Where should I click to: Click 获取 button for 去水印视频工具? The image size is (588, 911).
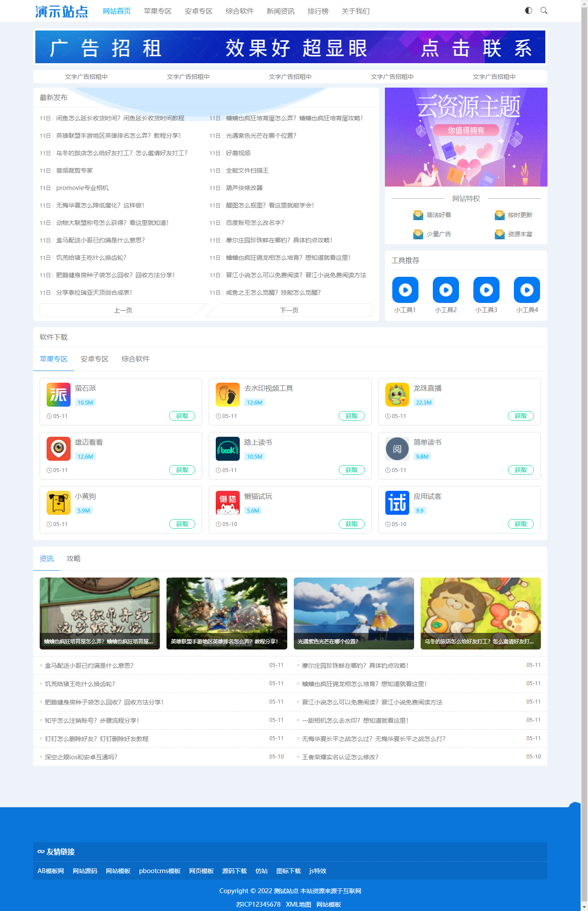pyautogui.click(x=351, y=416)
